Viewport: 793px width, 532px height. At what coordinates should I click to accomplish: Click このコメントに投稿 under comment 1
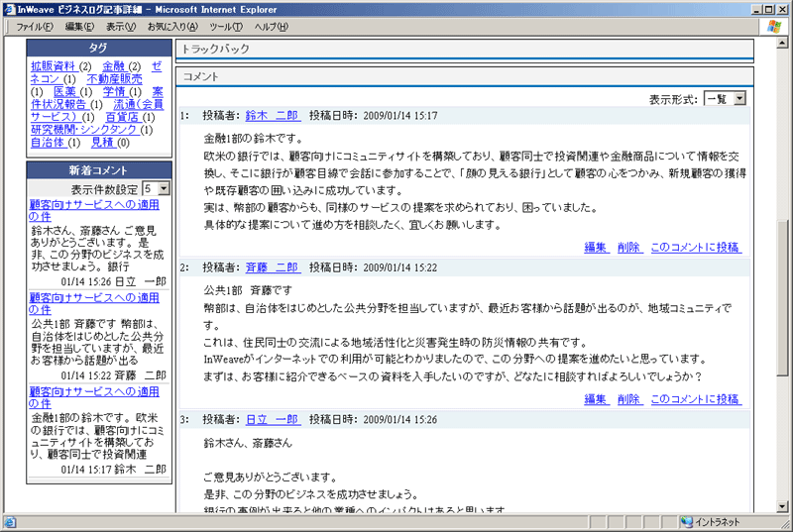695,247
